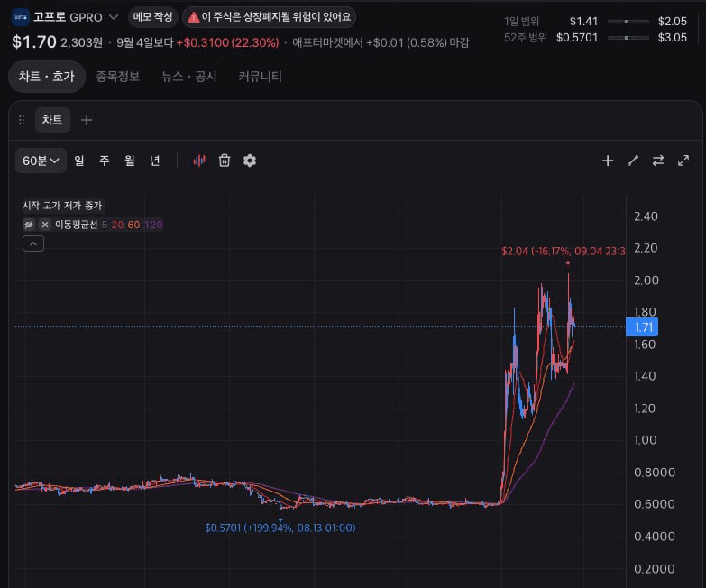Click the compare swap arrows icon
Image resolution: width=706 pixels, height=588 pixels.
pyautogui.click(x=658, y=161)
